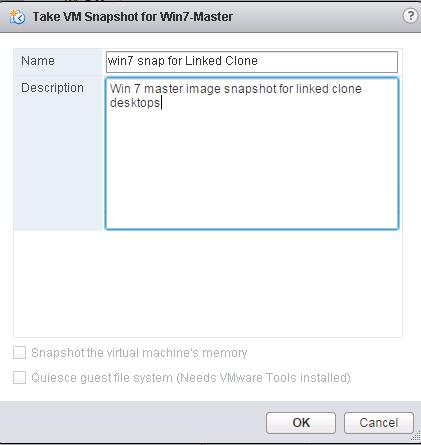Tick the Quiesce guest file system checkbox

pyautogui.click(x=19, y=378)
